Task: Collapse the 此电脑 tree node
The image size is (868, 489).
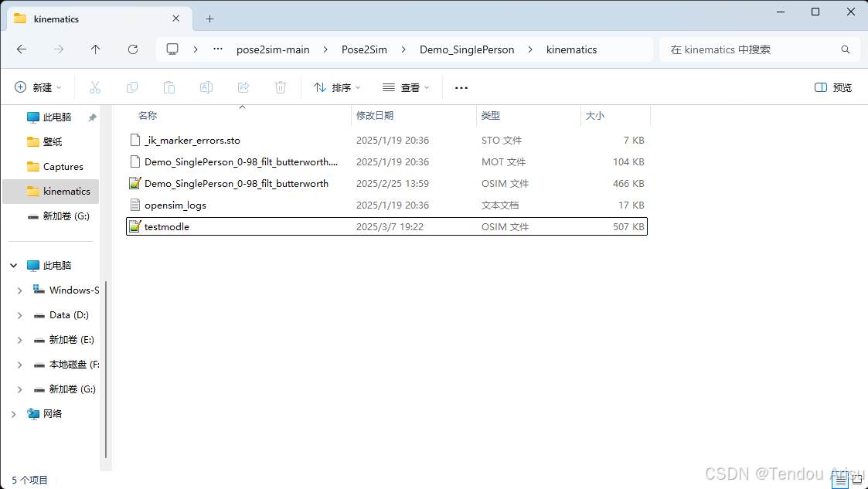Action: (x=14, y=266)
